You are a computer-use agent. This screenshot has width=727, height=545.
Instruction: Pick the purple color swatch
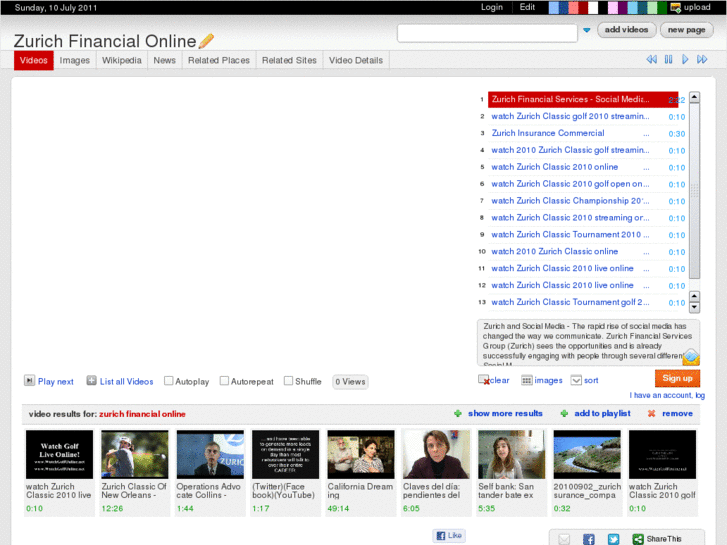622,7
